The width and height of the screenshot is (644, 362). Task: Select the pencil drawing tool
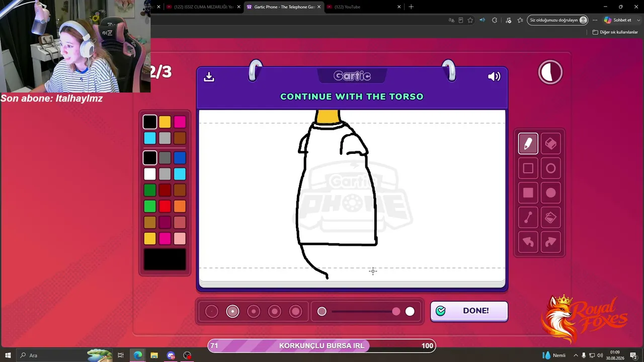pyautogui.click(x=528, y=144)
